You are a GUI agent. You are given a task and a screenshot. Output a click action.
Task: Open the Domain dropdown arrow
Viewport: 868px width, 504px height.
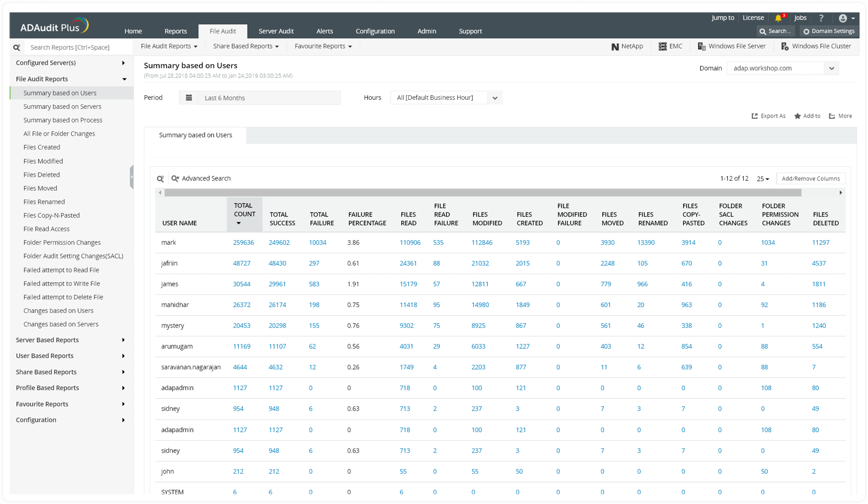831,68
